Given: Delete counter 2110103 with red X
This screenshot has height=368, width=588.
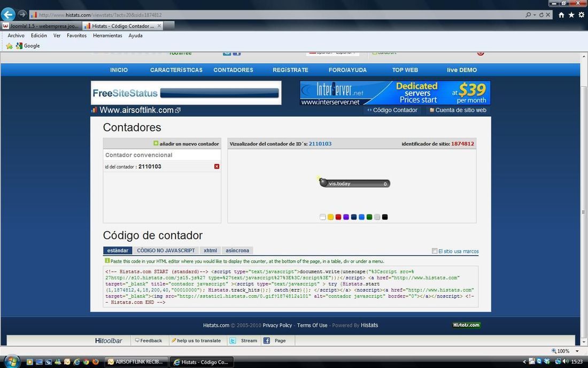Looking at the screenshot, I should coord(216,166).
